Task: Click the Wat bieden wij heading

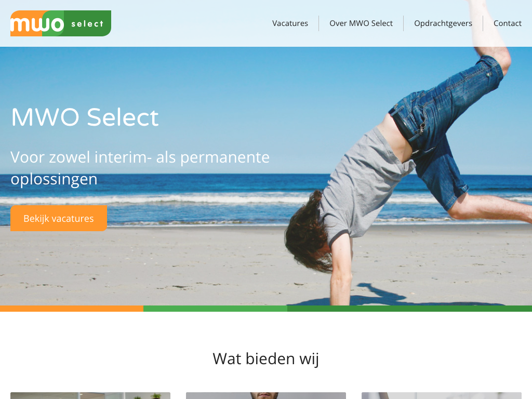Action: coord(266,358)
